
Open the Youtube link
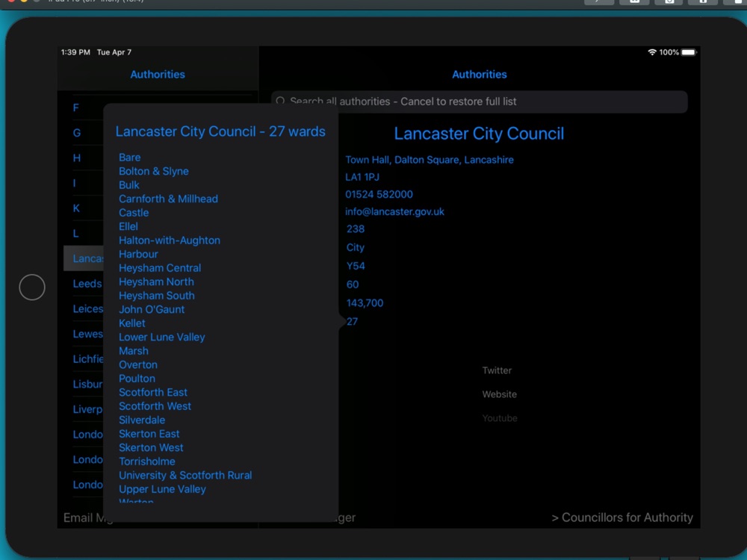pyautogui.click(x=500, y=418)
